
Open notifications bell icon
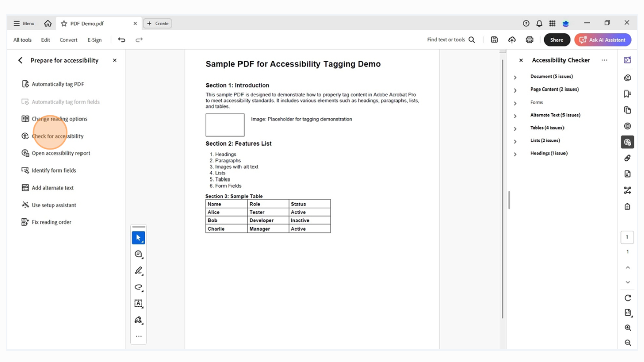[x=539, y=23]
